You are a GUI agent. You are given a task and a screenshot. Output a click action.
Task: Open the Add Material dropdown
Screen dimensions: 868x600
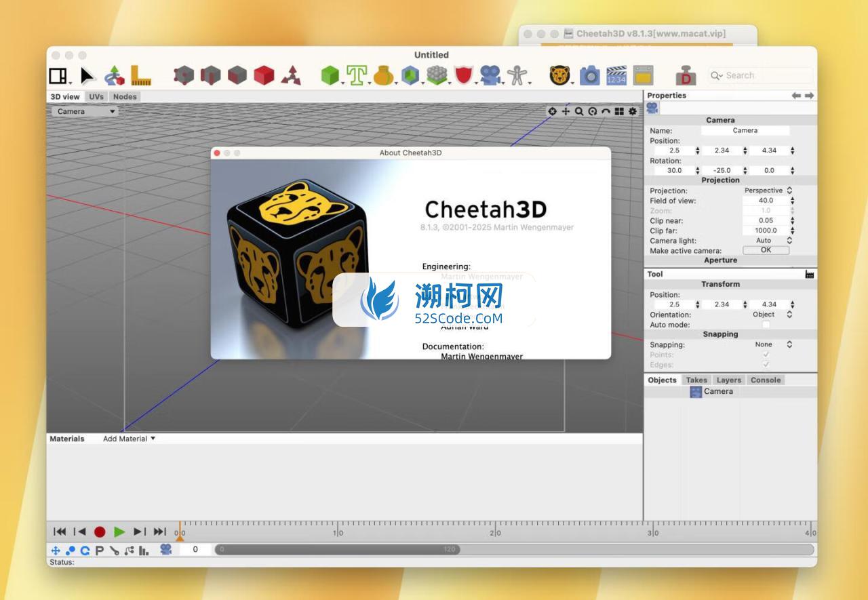point(129,439)
